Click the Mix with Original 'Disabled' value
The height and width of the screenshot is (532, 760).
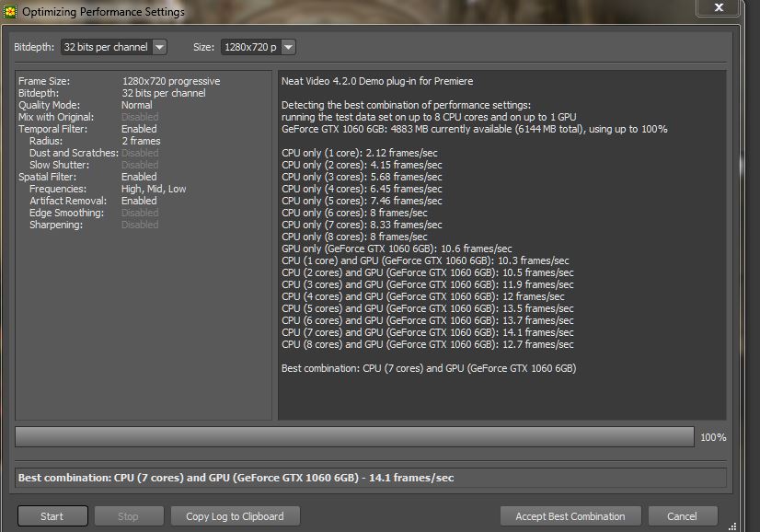[140, 117]
